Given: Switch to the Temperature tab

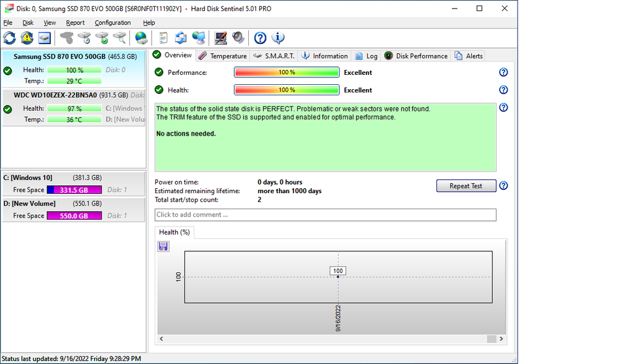Looking at the screenshot, I should click(223, 56).
